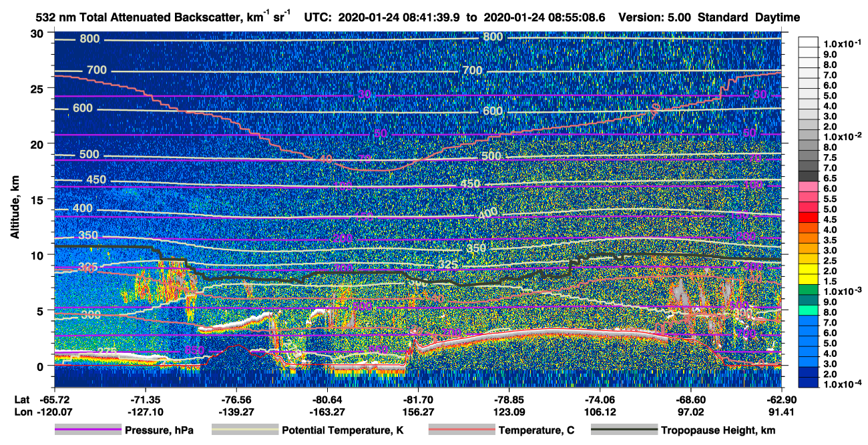Image resolution: width=868 pixels, height=445 pixels.
Task: Click the latitude value '-78.85'
Action: 509,399
